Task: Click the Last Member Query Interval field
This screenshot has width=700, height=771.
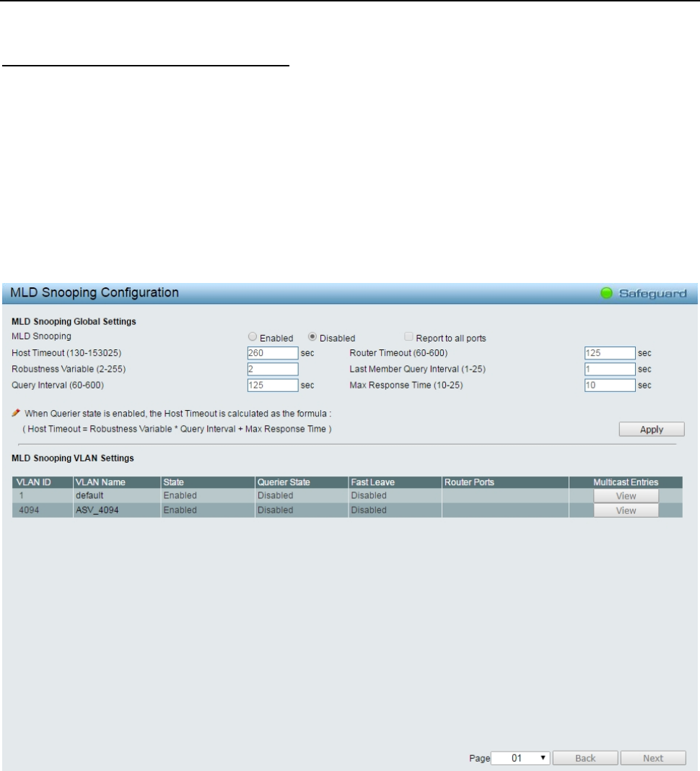Action: tap(610, 370)
